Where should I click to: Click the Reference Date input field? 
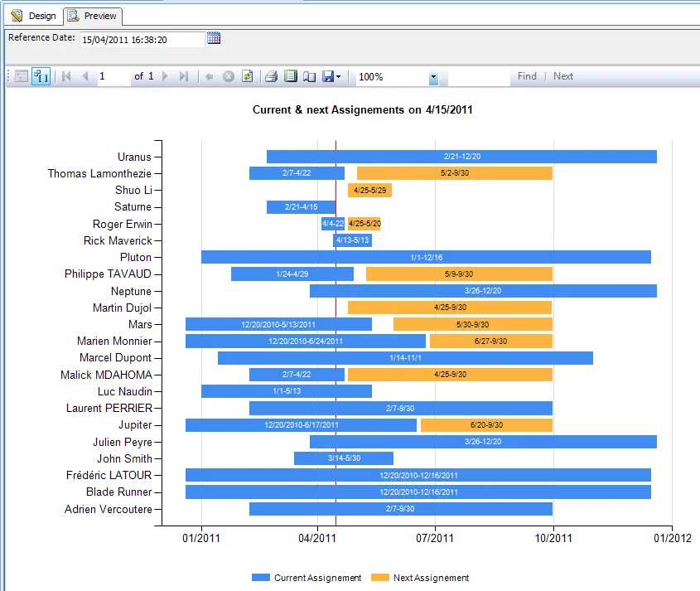coord(141,39)
